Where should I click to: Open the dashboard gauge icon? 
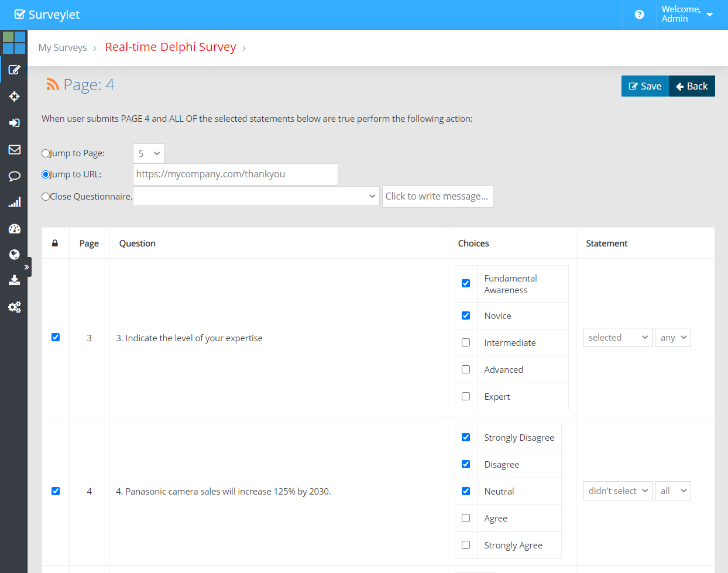pos(14,229)
